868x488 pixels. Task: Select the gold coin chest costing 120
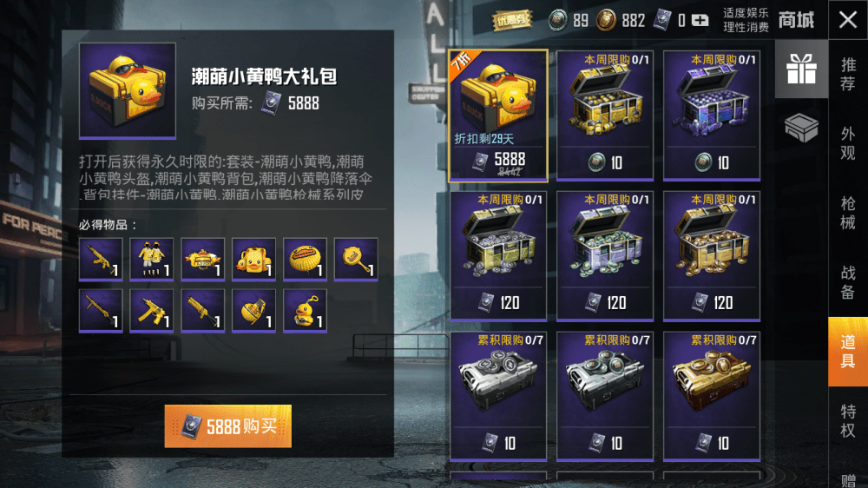(712, 256)
